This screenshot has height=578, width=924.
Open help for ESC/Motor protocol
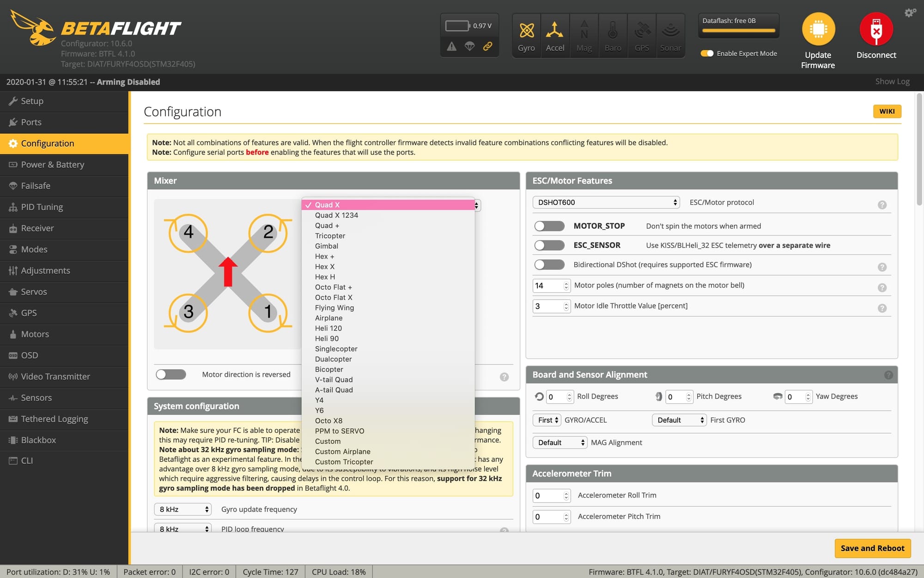click(x=882, y=205)
